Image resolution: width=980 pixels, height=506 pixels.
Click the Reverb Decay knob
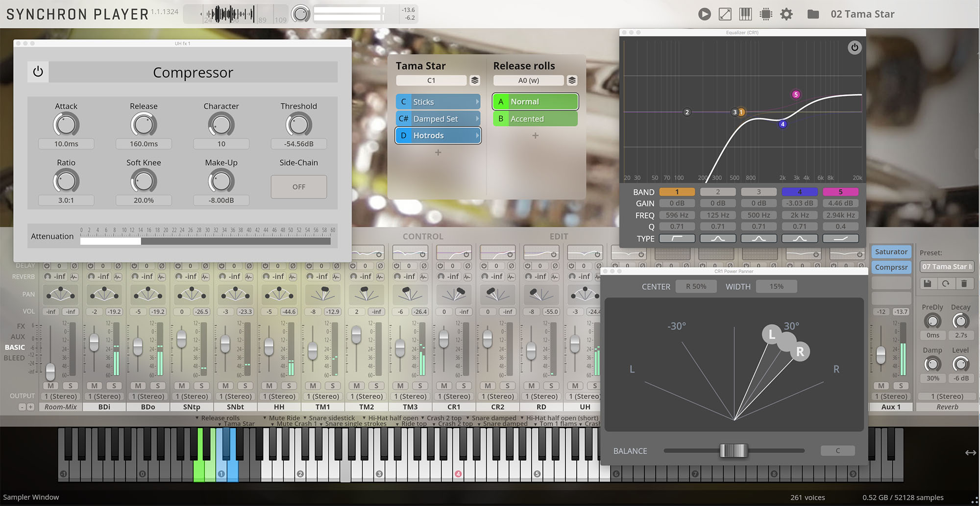tap(960, 321)
